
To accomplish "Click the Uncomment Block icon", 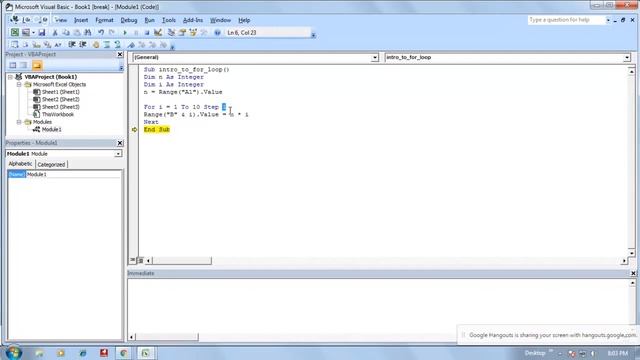I will [x=118, y=45].
